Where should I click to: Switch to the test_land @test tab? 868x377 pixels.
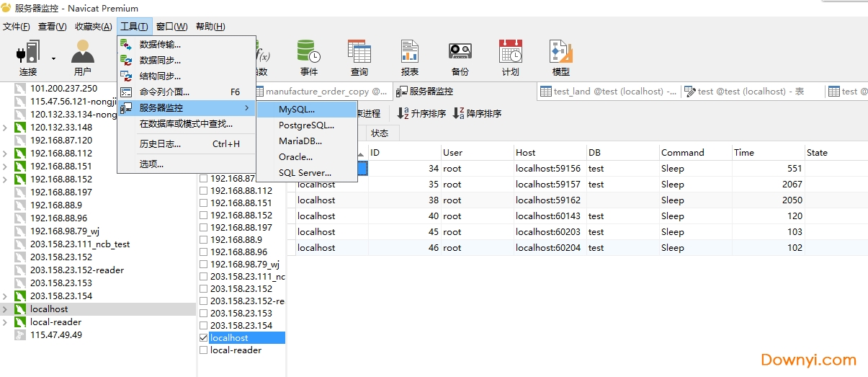tap(609, 92)
